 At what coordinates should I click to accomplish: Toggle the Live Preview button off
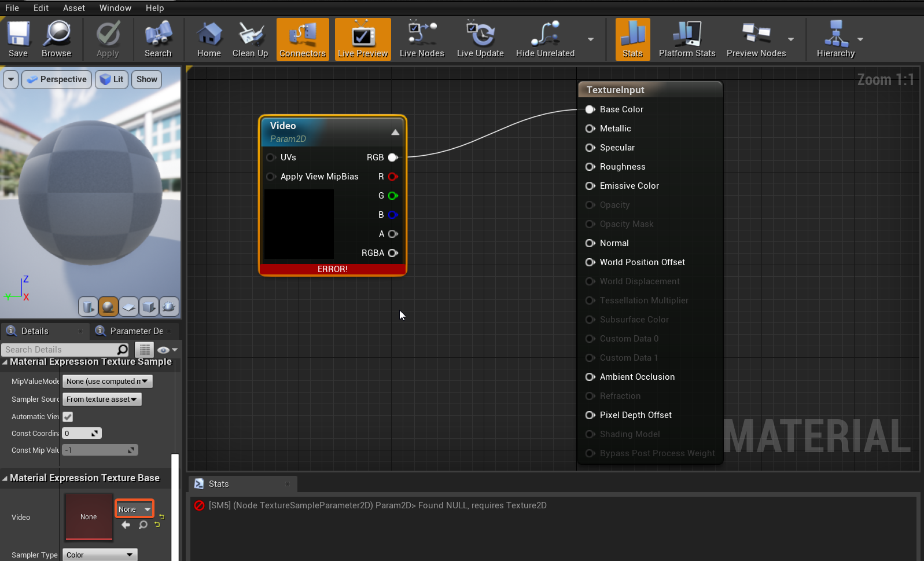coord(363,39)
